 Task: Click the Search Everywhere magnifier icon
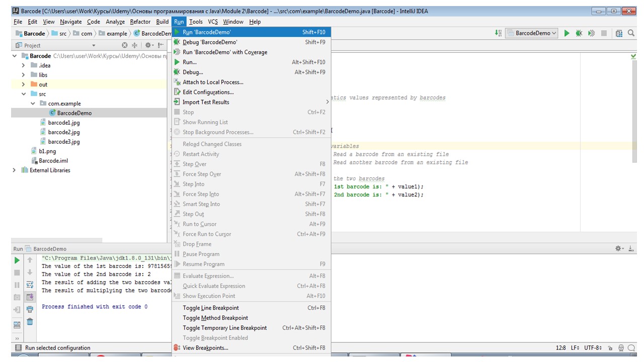pyautogui.click(x=631, y=33)
